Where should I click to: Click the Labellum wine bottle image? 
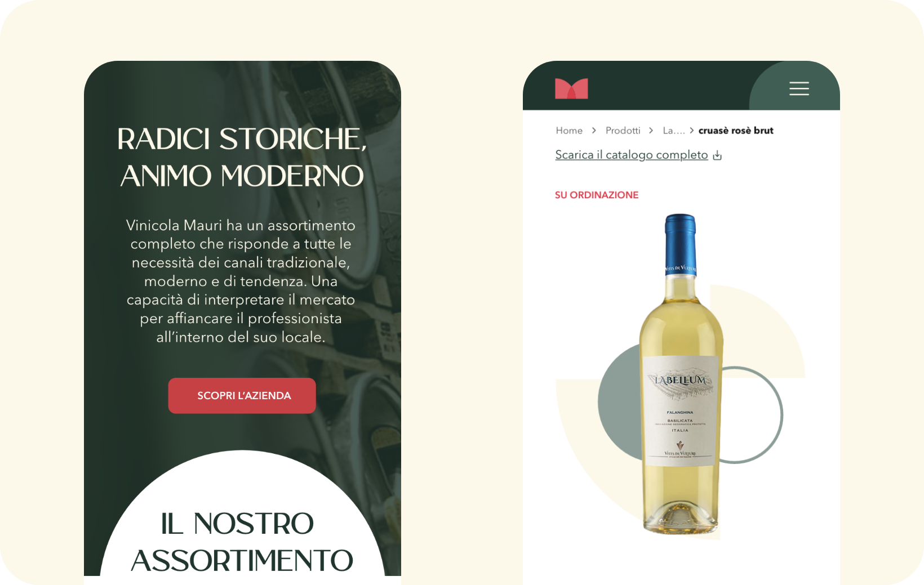tap(681, 374)
